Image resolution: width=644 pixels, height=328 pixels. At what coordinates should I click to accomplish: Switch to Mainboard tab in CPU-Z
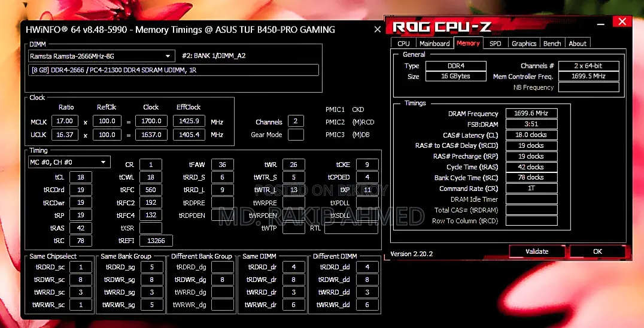click(434, 44)
